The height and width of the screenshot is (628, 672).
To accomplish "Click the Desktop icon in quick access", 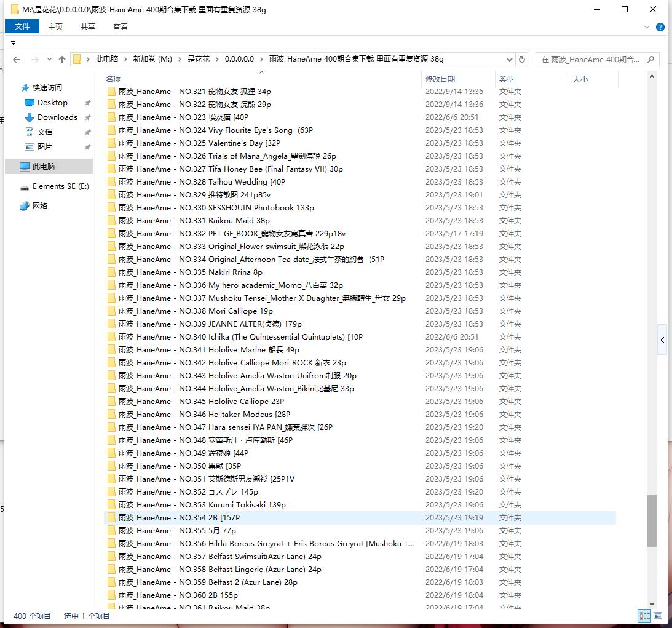I will [29, 103].
